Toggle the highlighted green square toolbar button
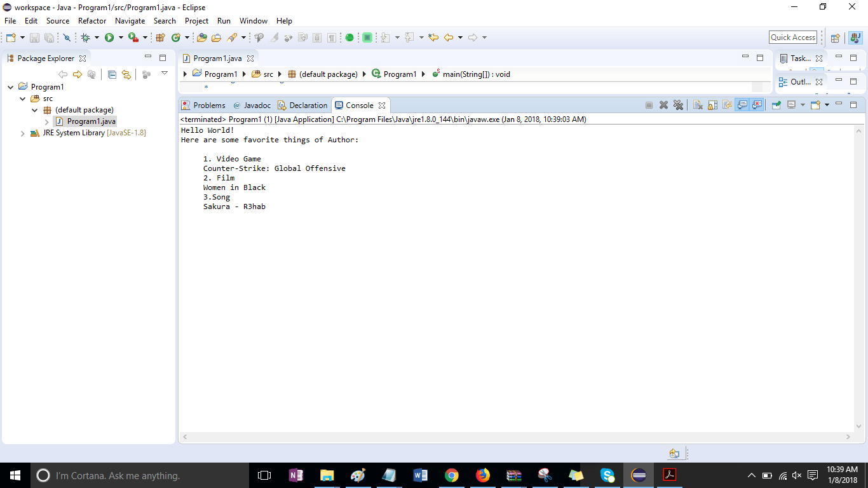This screenshot has height=488, width=868. click(x=367, y=37)
